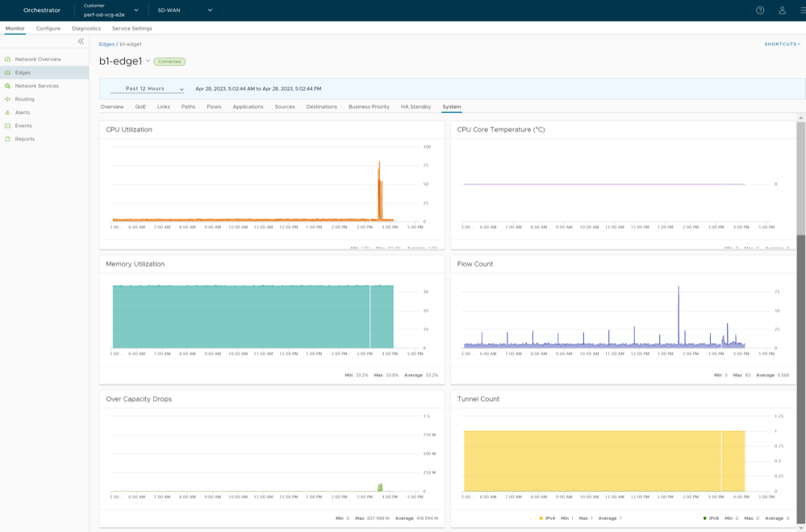Expand the Customer selector dropdown
The width and height of the screenshot is (806, 532).
[x=136, y=10]
